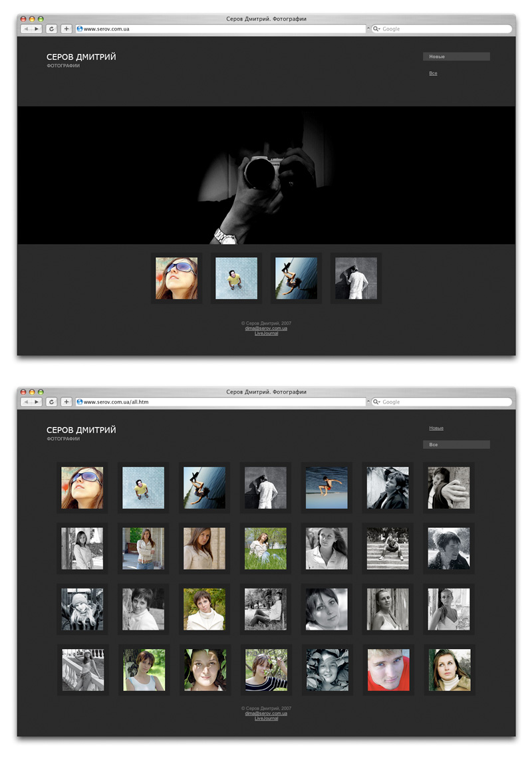
Task: Focus the www.serov.com.ua/all.htm address field
Action: [x=221, y=402]
